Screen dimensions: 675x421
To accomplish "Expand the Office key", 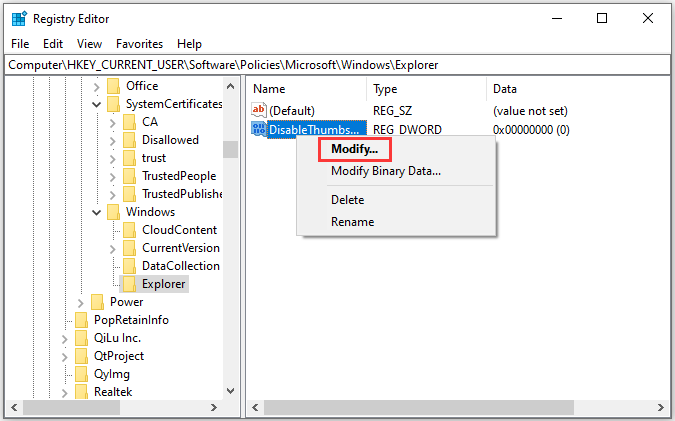I will point(96,87).
